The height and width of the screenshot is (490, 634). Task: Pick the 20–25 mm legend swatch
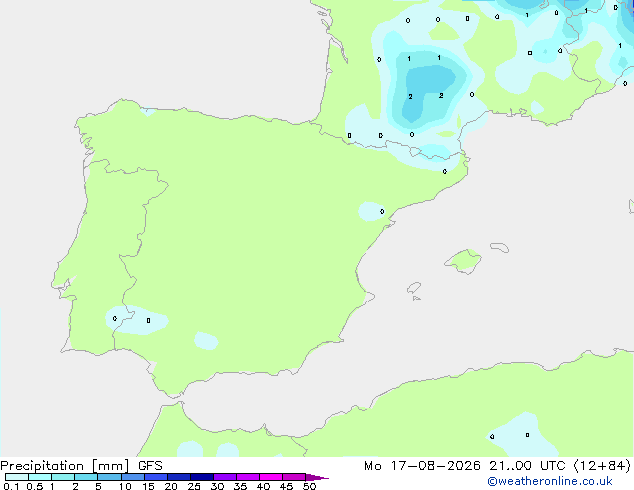tap(178, 477)
